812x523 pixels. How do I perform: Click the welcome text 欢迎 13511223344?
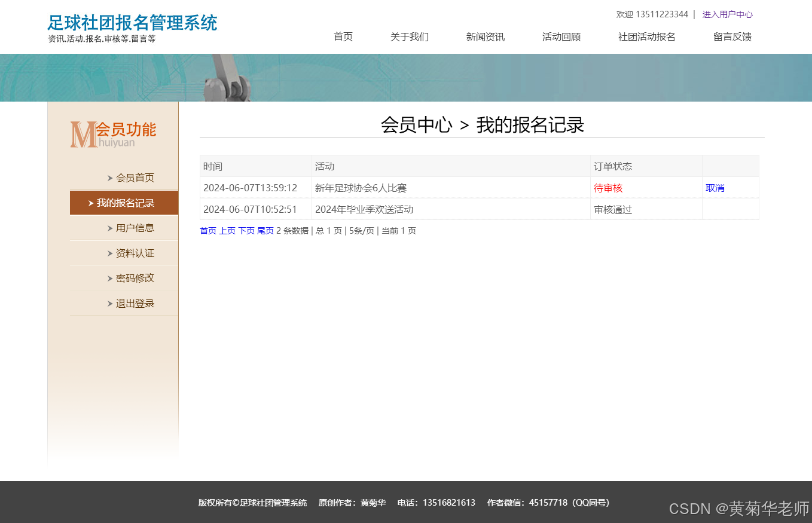click(652, 14)
